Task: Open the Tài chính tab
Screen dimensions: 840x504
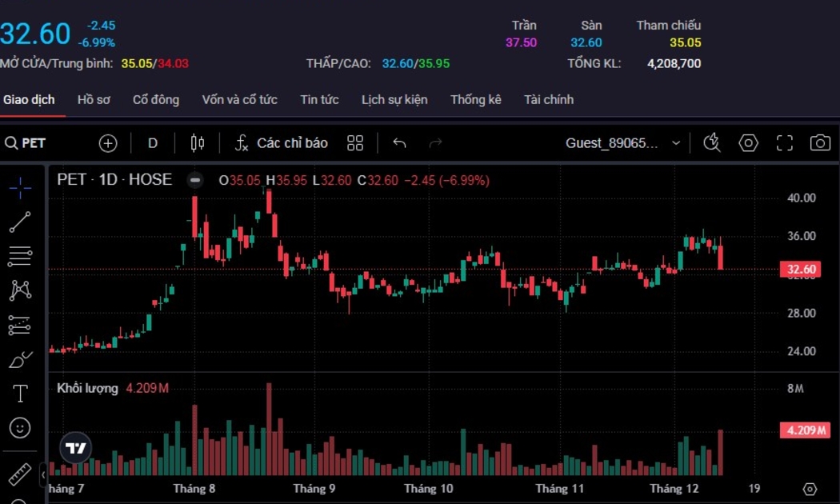Action: click(x=548, y=100)
